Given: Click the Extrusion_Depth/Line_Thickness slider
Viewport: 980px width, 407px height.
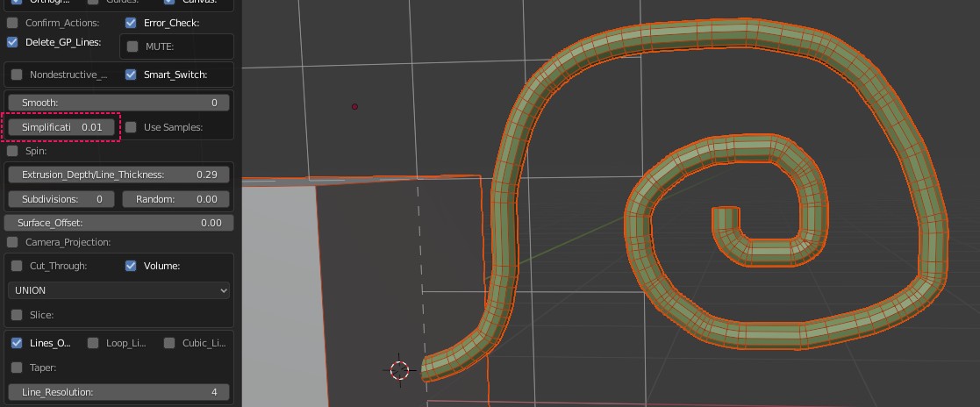Looking at the screenshot, I should 118,175.
